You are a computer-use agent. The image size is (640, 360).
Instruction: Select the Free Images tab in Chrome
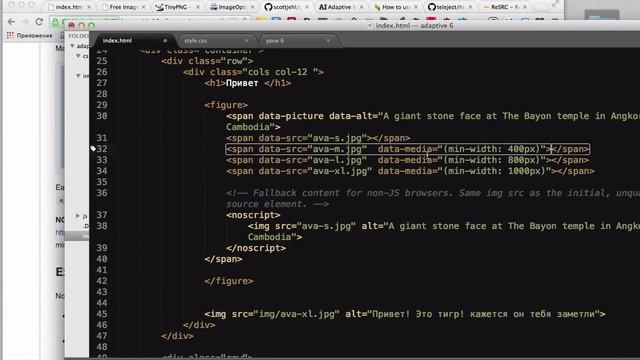coord(122,7)
